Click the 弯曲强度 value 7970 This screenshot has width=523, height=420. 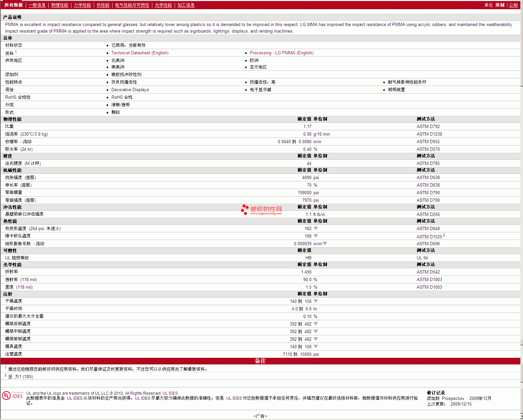click(x=307, y=200)
